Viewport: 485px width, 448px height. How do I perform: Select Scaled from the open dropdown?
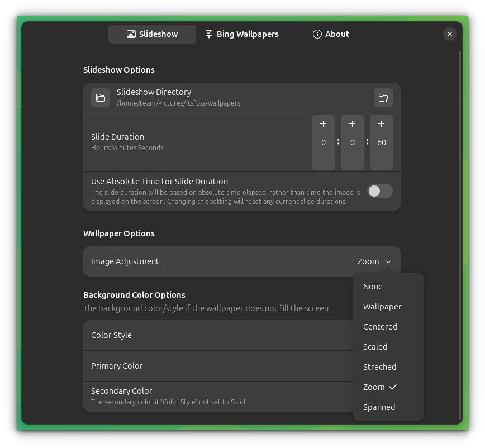point(375,346)
